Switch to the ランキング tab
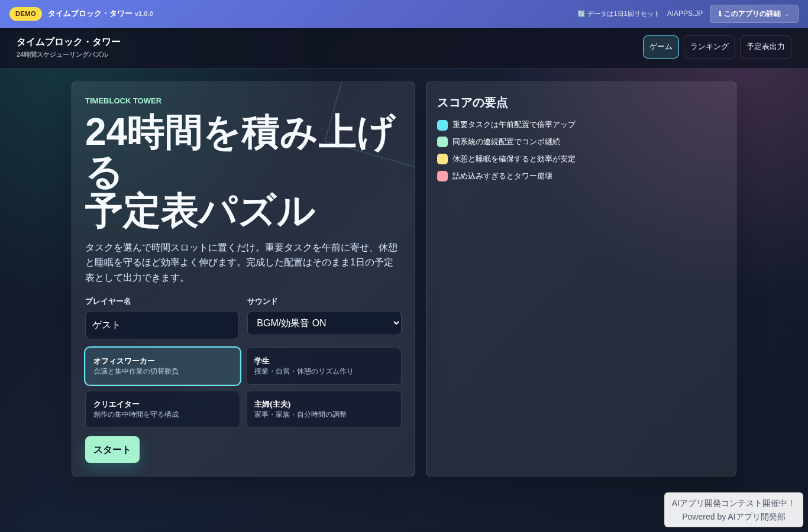Image resolution: width=808 pixels, height=532 pixels. 709,47
